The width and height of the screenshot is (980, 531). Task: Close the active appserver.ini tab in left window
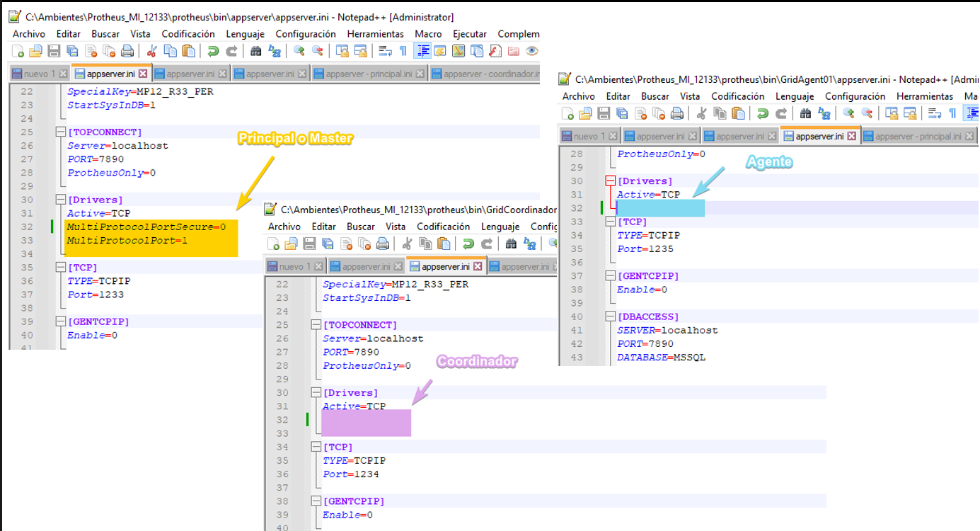click(x=144, y=74)
